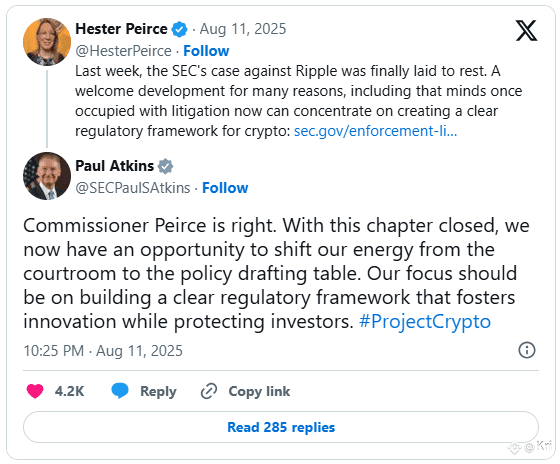Viewport: 560px width, 464px height.
Task: Like the tweet with the heart icon
Action: [35, 391]
